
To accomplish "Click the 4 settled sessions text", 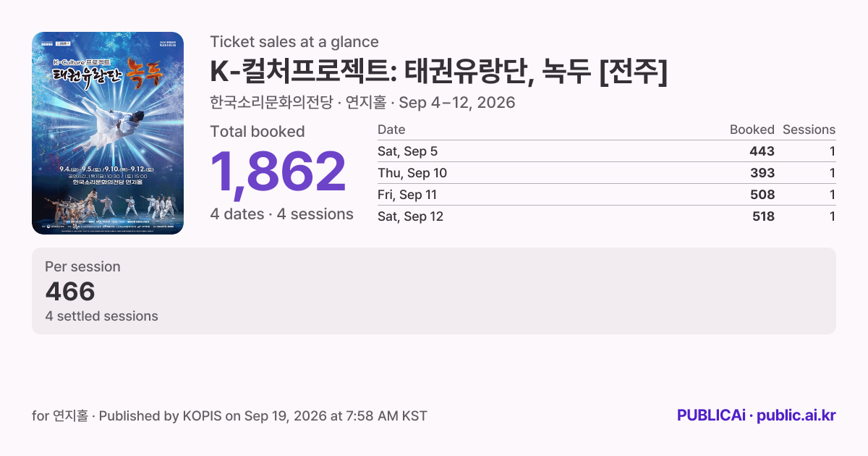I will point(101,316).
